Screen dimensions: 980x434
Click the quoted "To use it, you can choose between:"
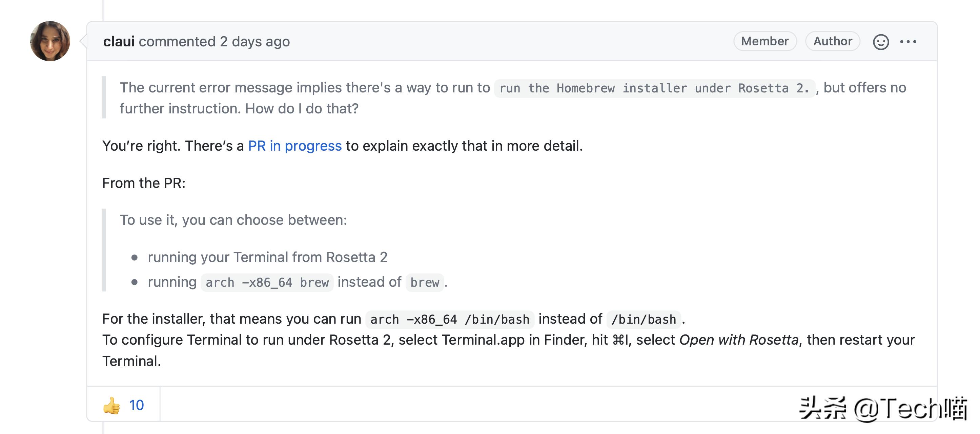(233, 220)
